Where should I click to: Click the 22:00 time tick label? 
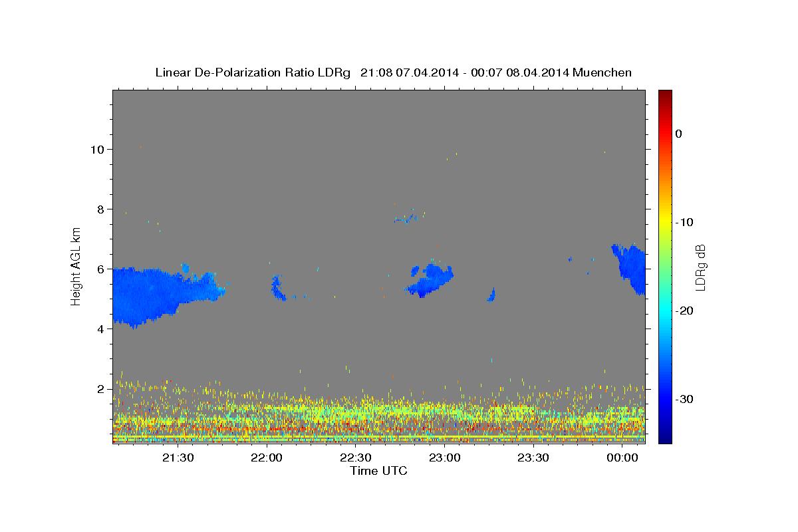click(267, 458)
